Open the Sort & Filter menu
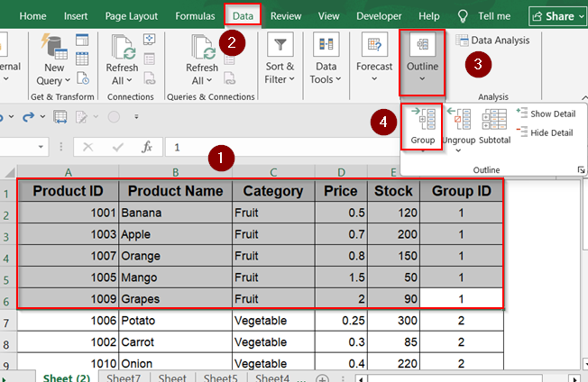 click(280, 59)
